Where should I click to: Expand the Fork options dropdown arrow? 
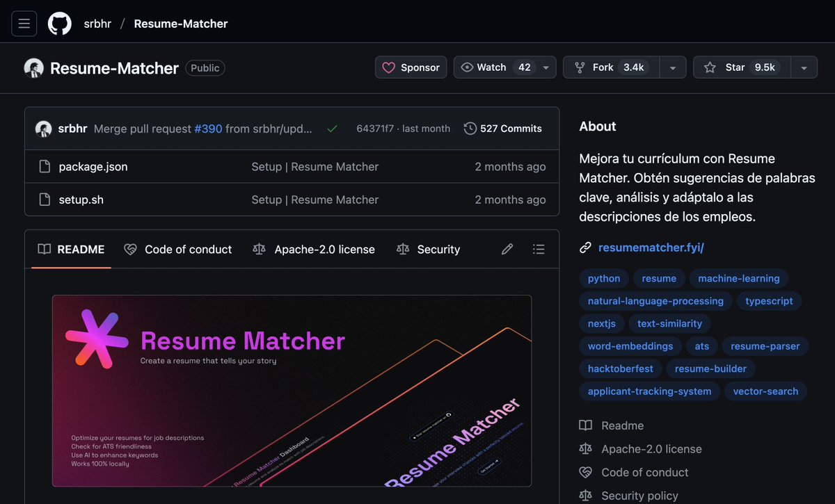click(673, 67)
